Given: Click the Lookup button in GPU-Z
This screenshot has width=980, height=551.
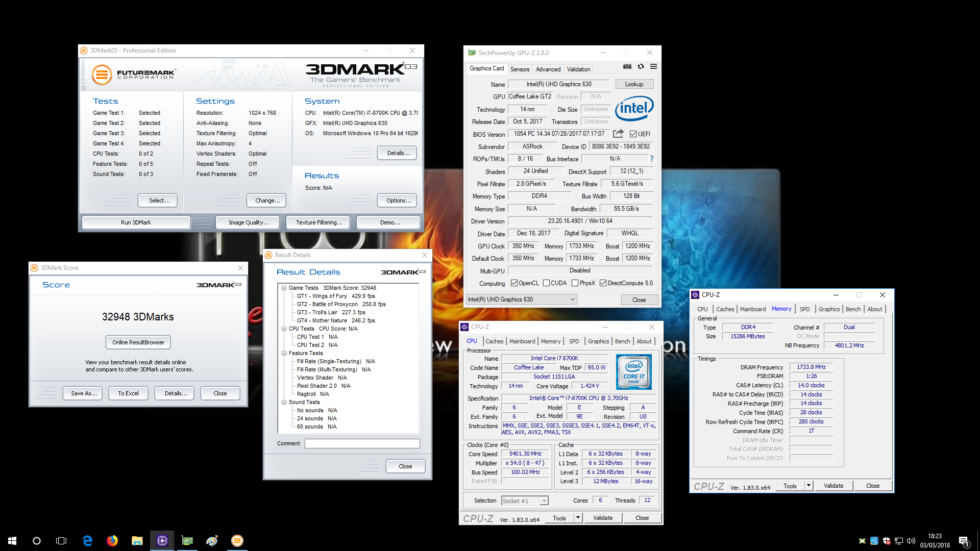Looking at the screenshot, I should [634, 84].
